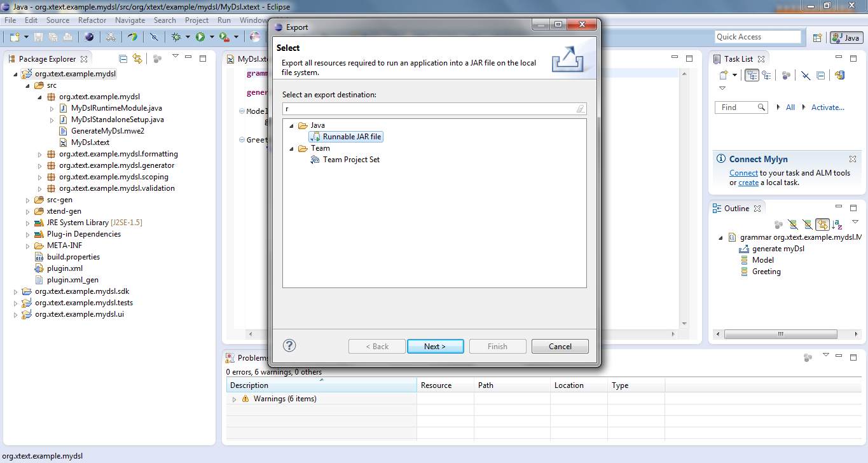Collapse the Java folder in Export dialog
Image resolution: width=868 pixels, height=463 pixels.
click(292, 125)
